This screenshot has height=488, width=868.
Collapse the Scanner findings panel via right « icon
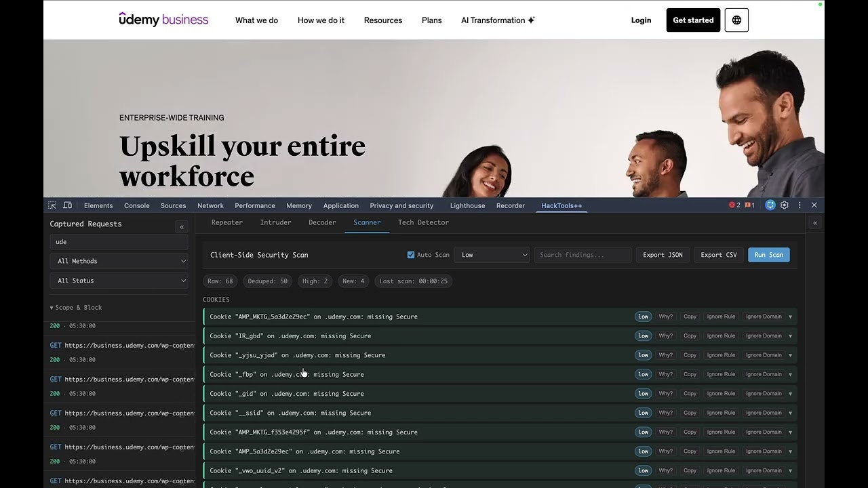[x=815, y=222]
